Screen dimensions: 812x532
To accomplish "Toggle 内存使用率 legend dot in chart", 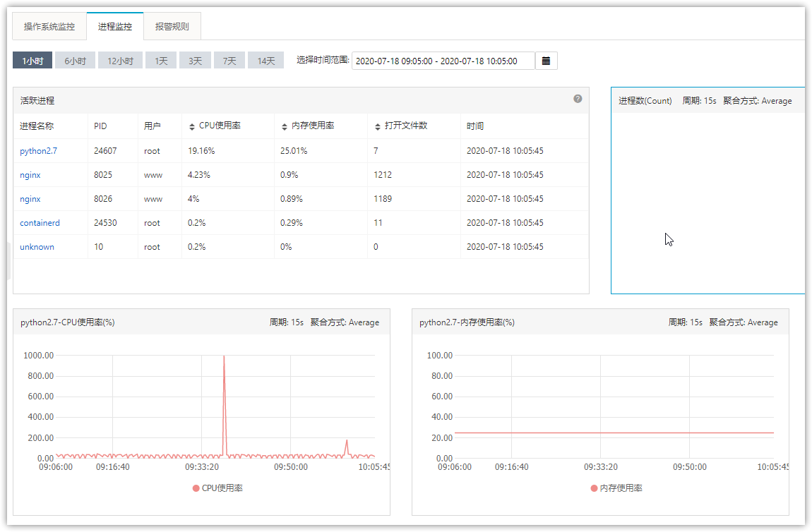I will pos(595,488).
